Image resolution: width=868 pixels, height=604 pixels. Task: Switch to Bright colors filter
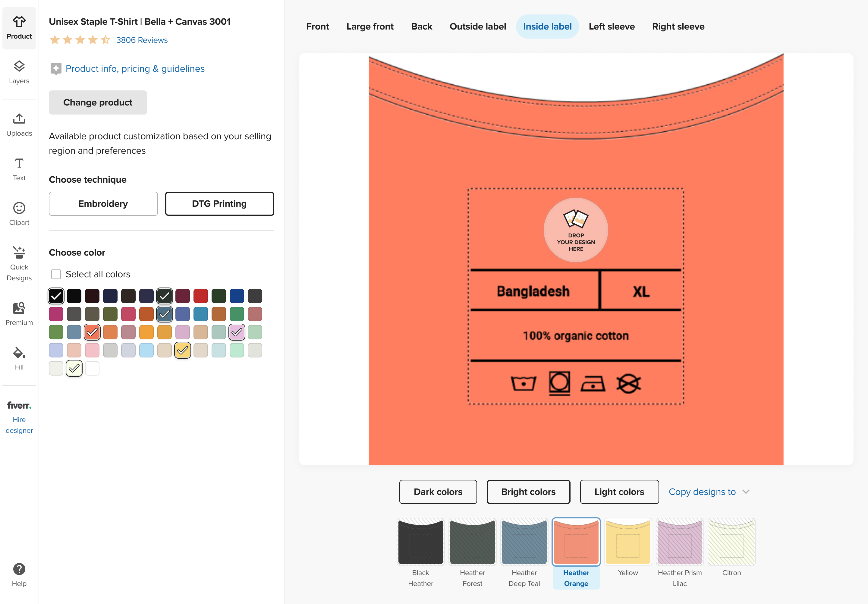(x=528, y=491)
